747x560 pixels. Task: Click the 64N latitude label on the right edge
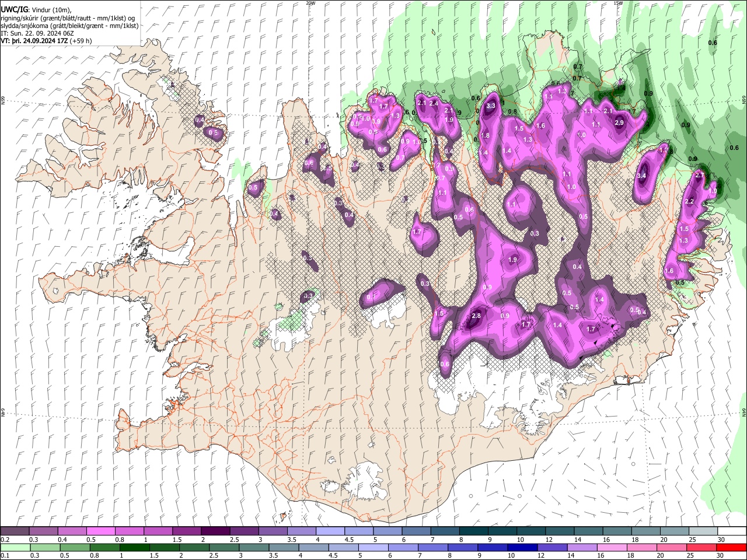point(744,412)
